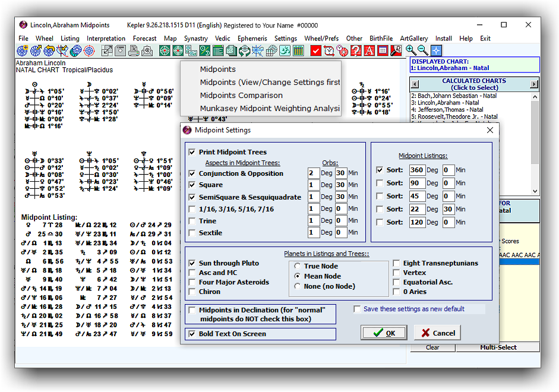
Task: Click the Multi-Select button
Action: pyautogui.click(x=498, y=347)
